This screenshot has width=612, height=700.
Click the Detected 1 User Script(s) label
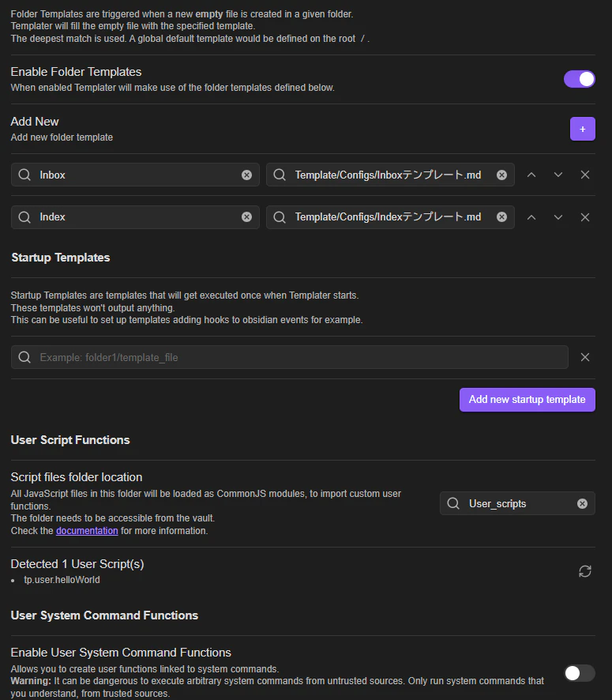click(x=77, y=564)
